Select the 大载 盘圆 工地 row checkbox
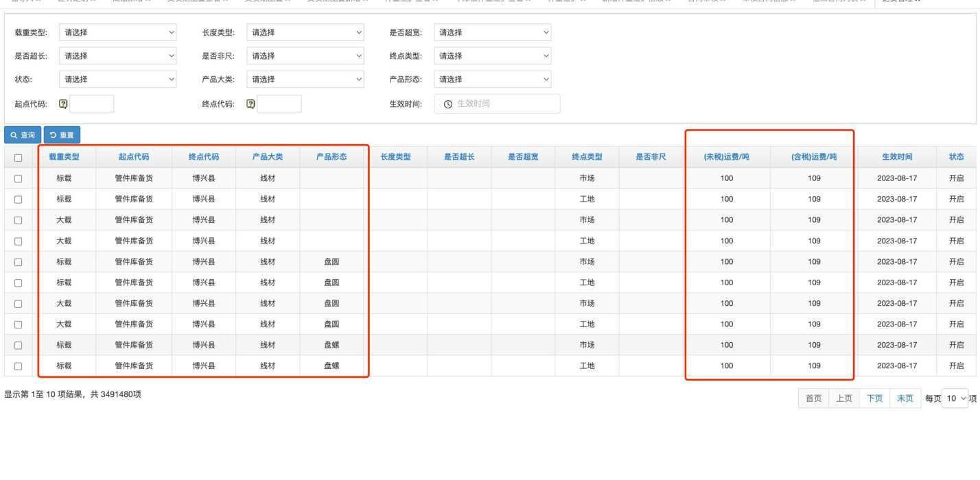This screenshot has width=980, height=480. [x=18, y=324]
